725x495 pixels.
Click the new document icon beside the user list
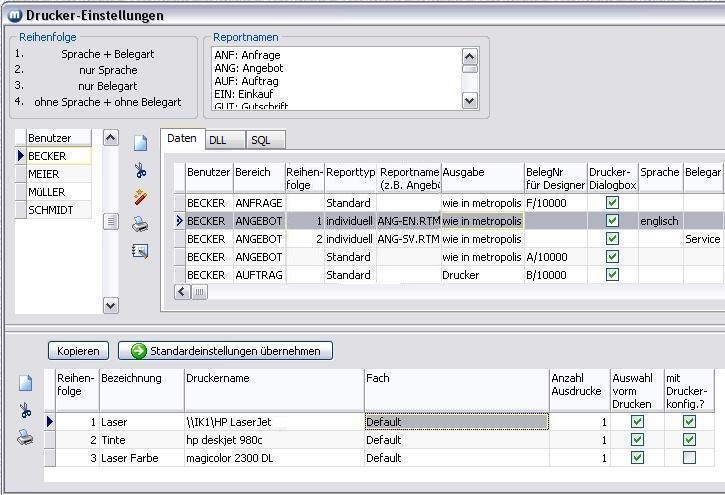pyautogui.click(x=140, y=144)
